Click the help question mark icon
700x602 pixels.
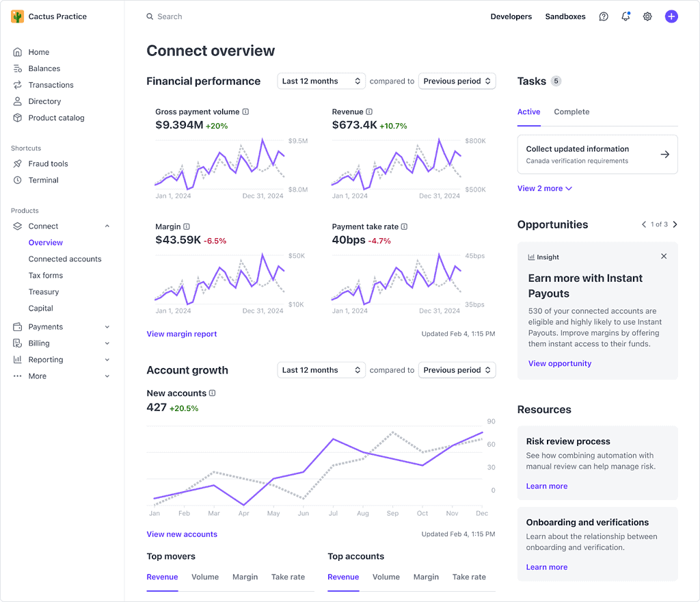click(x=603, y=16)
